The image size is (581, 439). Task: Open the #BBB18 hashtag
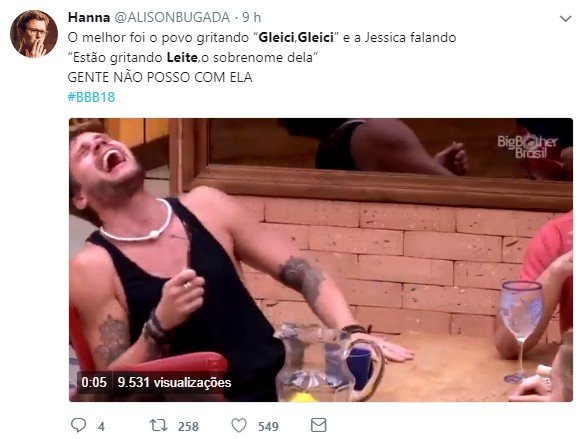tap(91, 97)
